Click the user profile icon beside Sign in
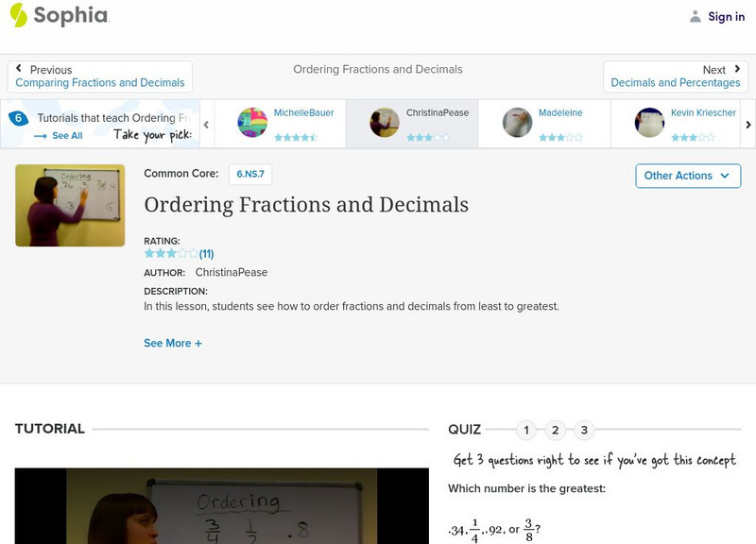Screen dimensions: 756x544 tap(696, 16)
